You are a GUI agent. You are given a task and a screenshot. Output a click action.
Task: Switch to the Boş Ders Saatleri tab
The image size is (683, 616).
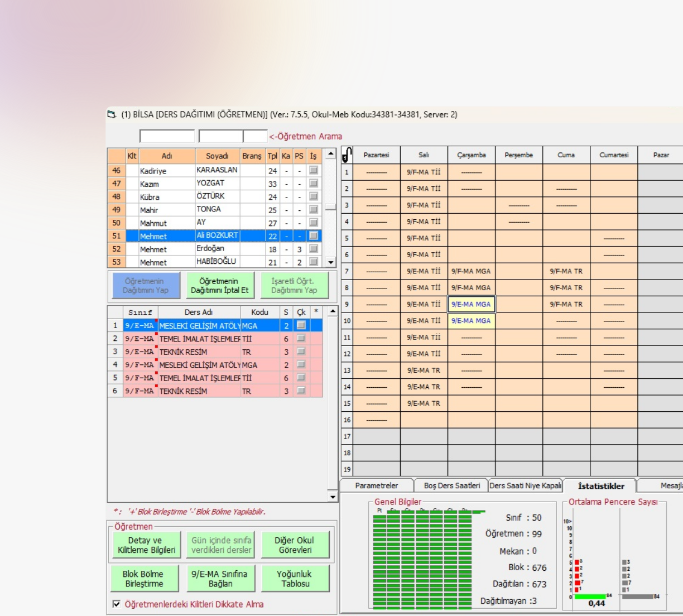(451, 485)
